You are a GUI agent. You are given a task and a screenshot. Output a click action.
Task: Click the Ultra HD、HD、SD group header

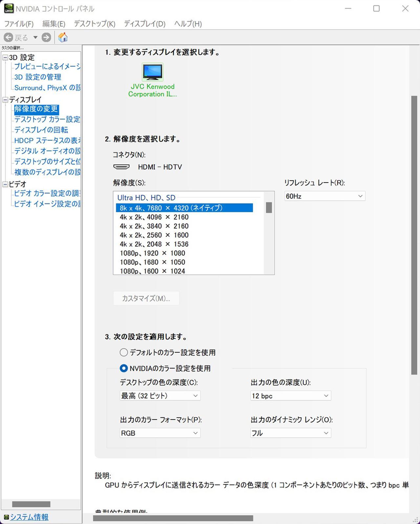pos(146,198)
